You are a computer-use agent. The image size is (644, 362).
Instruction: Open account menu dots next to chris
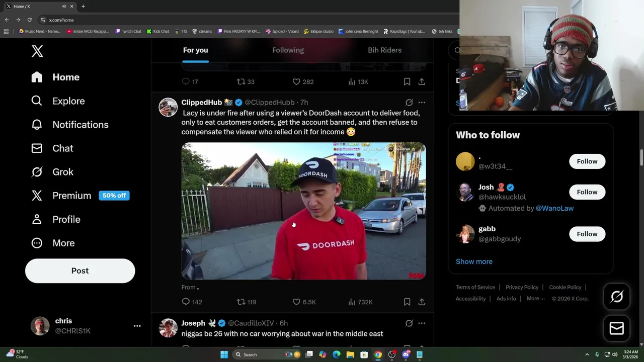click(137, 326)
